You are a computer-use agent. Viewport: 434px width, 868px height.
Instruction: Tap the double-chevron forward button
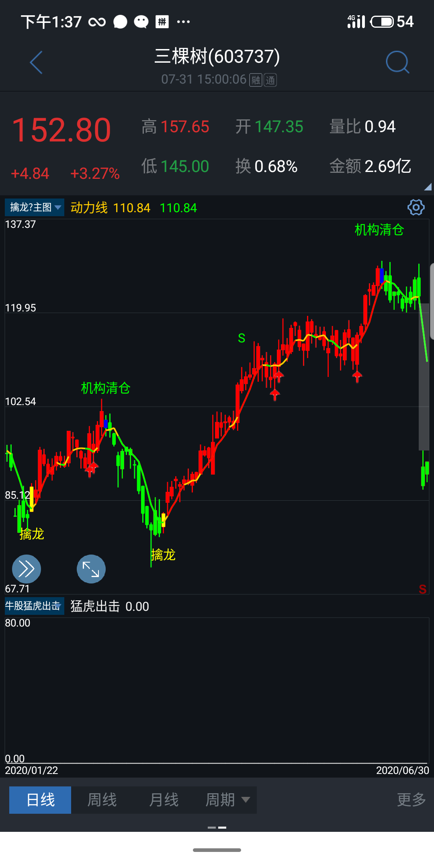pyautogui.click(x=27, y=569)
